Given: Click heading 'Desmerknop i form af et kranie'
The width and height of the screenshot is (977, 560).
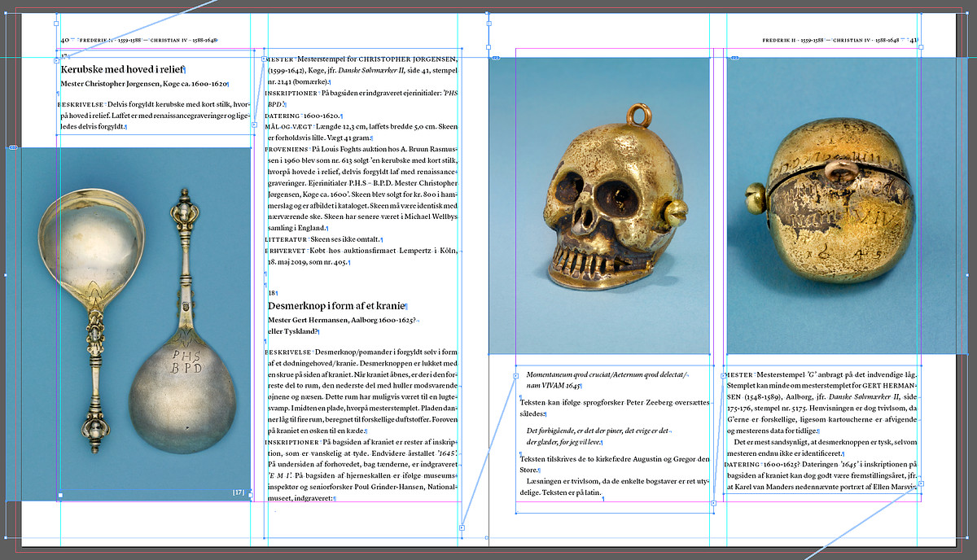Looking at the screenshot, I should click(336, 306).
